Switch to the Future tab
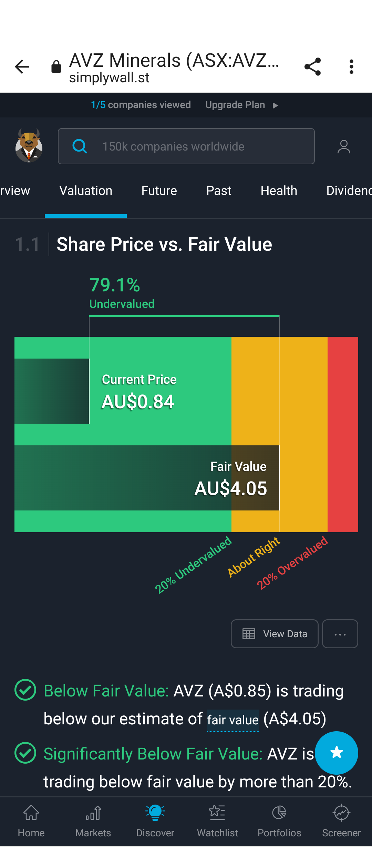 coord(159,190)
